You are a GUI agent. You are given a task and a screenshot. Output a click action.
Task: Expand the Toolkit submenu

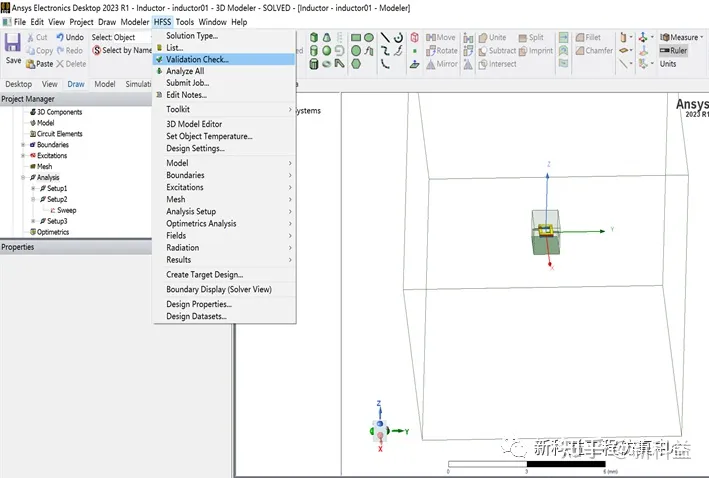click(224, 109)
